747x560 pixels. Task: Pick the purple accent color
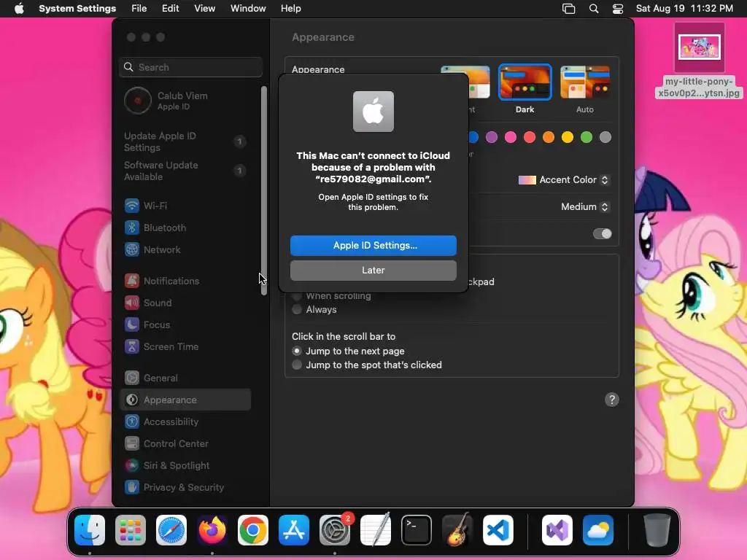click(x=492, y=138)
